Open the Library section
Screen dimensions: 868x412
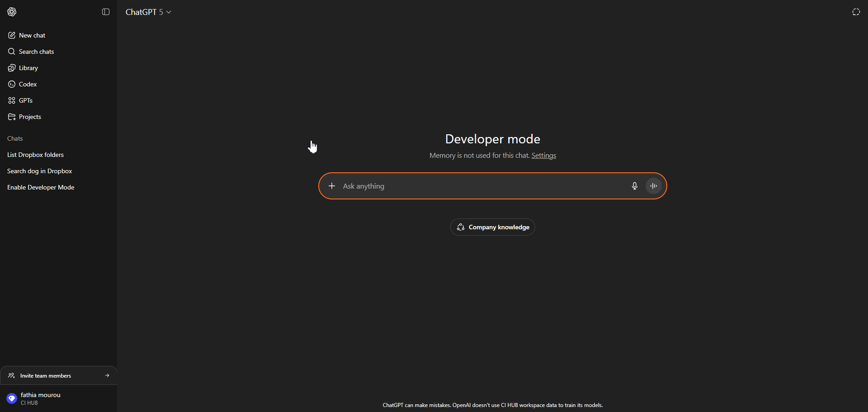coord(28,68)
